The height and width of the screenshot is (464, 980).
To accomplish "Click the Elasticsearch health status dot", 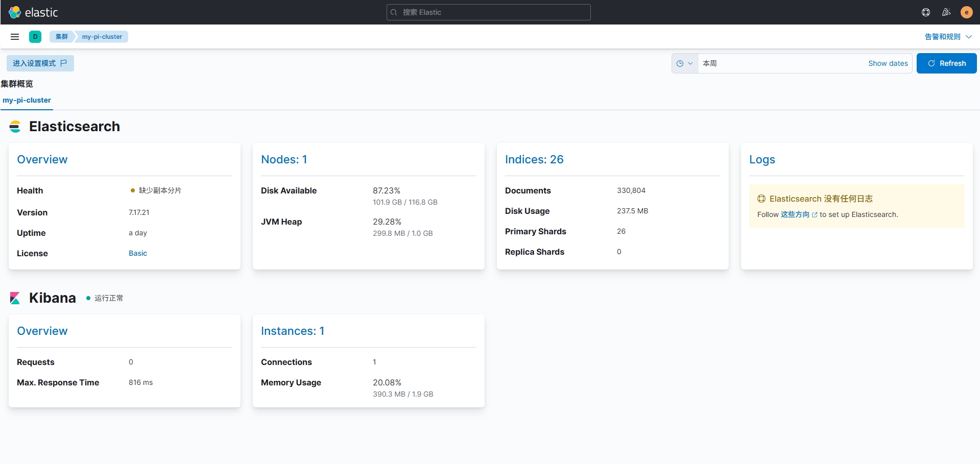I will pyautogui.click(x=133, y=190).
